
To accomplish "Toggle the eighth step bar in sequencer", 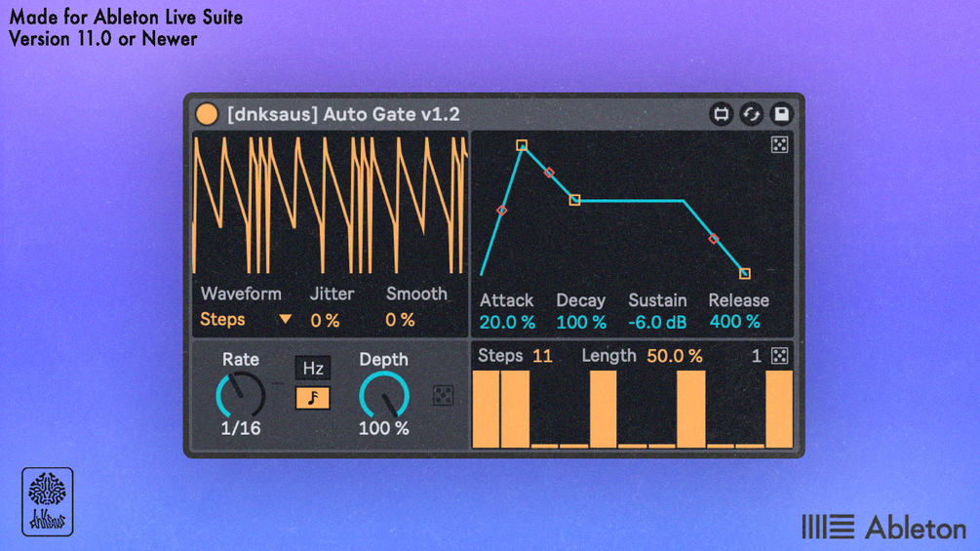I will (691, 410).
